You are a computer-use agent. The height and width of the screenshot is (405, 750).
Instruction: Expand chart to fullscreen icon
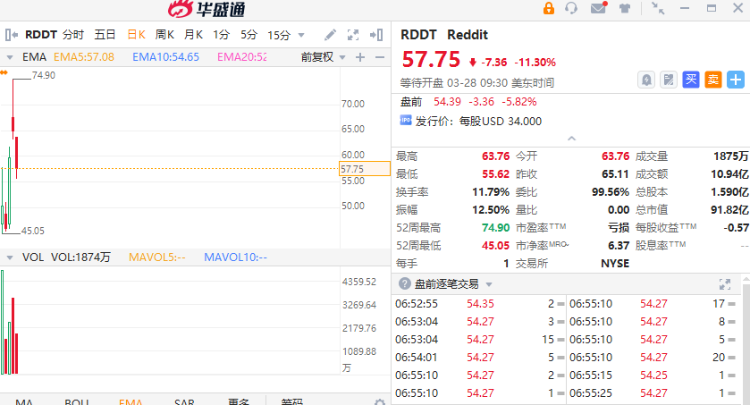[x=353, y=34]
